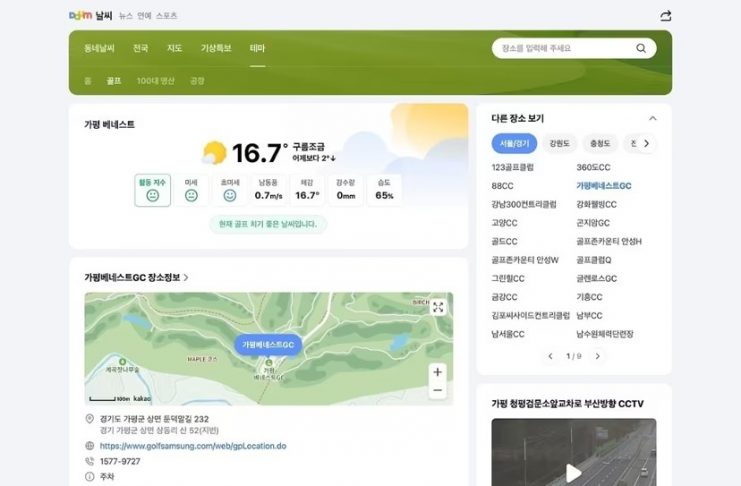
Task: Open 기흥CC from the list
Action: pyautogui.click(x=589, y=297)
